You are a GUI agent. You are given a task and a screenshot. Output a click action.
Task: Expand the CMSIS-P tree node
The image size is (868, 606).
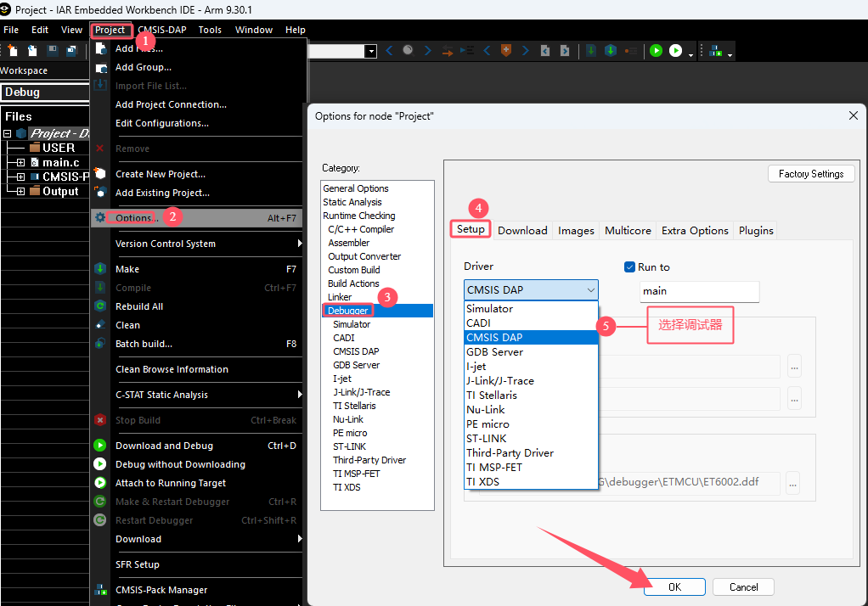(20, 177)
